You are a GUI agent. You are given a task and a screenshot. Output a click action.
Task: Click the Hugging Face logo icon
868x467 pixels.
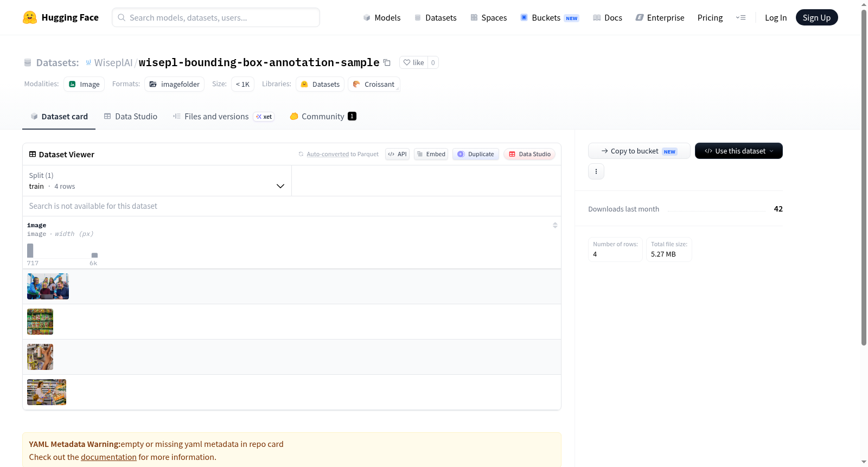pyautogui.click(x=30, y=17)
